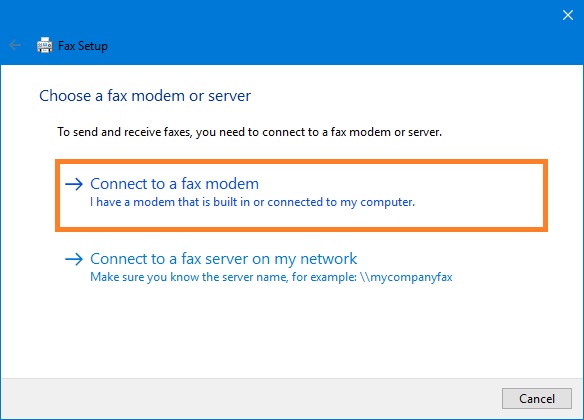Image resolution: width=584 pixels, height=420 pixels.
Task: Choose Connect to a fax server on my network
Action: (223, 259)
